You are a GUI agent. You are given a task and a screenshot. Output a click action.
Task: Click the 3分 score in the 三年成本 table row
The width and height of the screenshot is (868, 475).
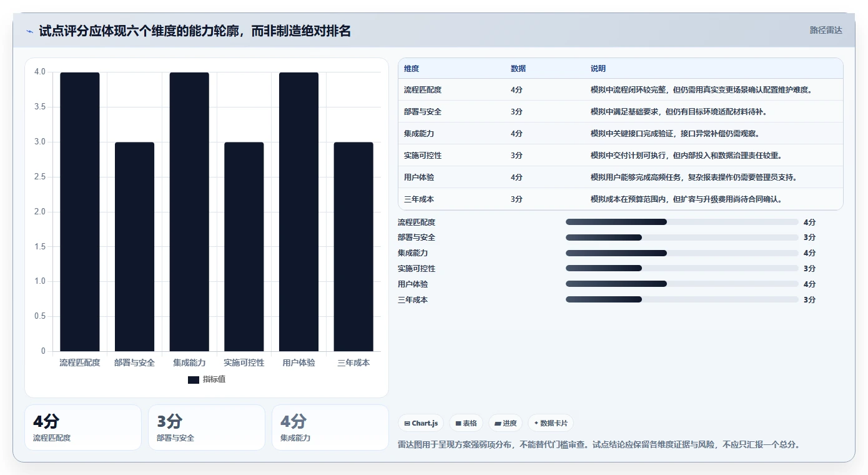516,199
